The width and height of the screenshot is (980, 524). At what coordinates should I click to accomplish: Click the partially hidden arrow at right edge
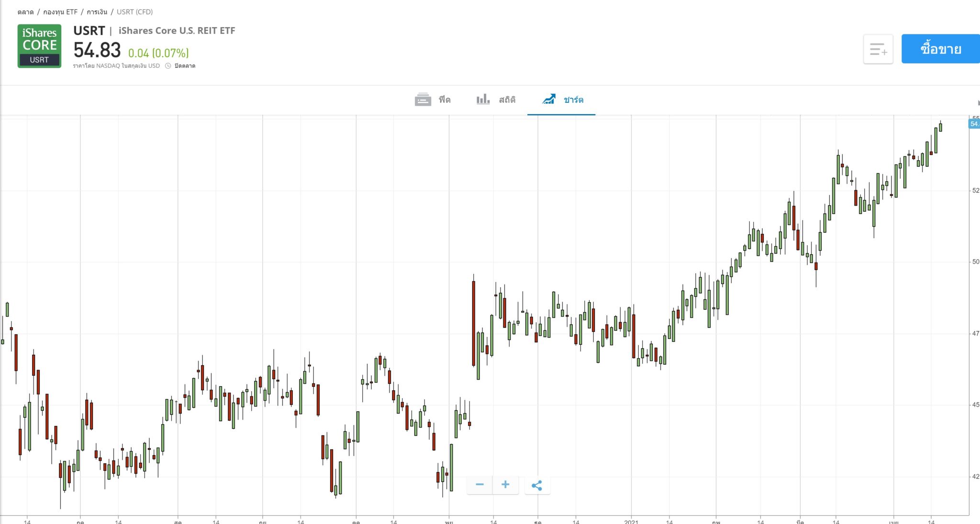tap(978, 102)
